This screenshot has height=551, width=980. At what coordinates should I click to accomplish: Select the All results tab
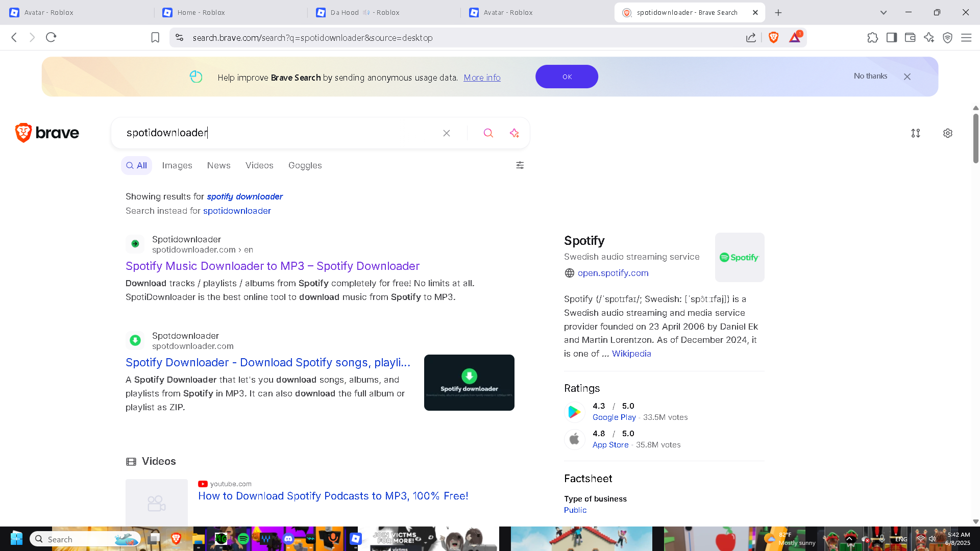click(136, 165)
